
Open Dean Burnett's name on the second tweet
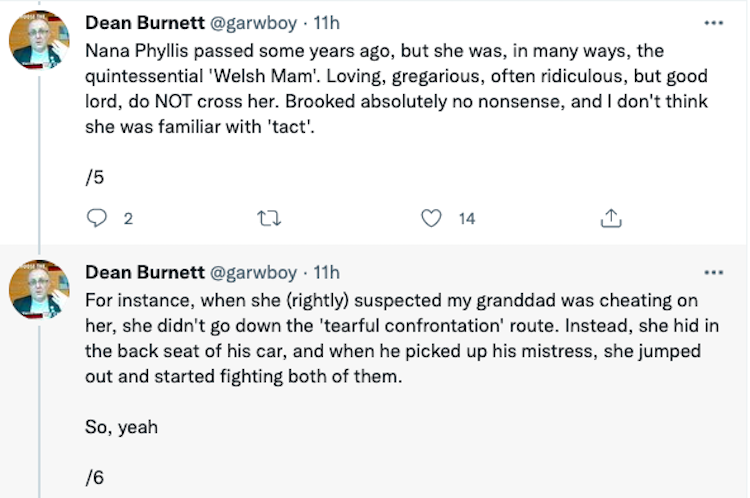click(144, 272)
